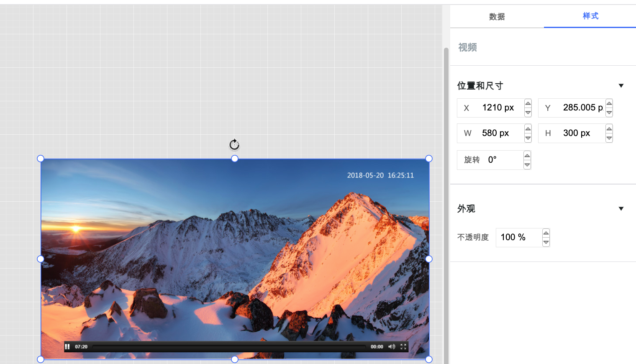636x364 pixels.
Task: Switch to the 数据 tab
Action: click(497, 17)
